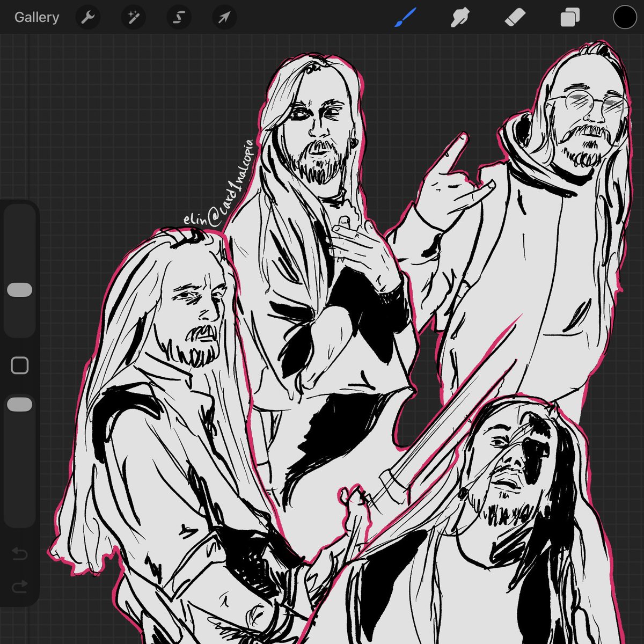
Task: Open the Gallery view
Action: (x=36, y=17)
